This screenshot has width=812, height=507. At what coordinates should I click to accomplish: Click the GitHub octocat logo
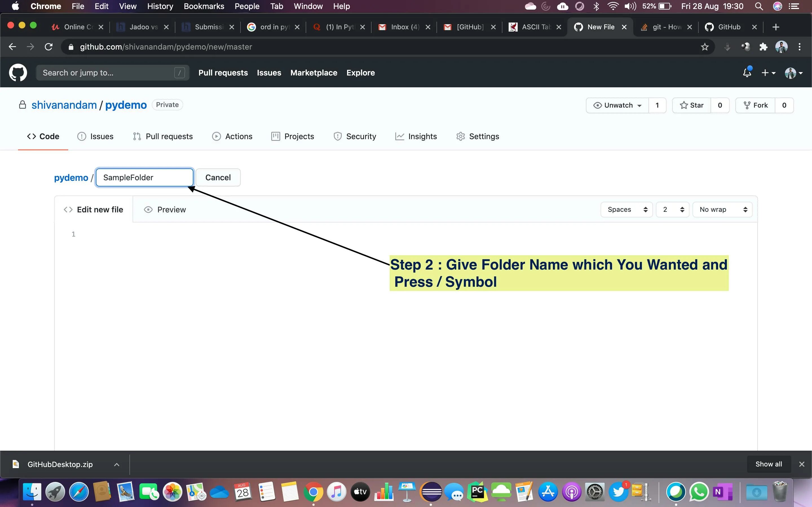[18, 72]
